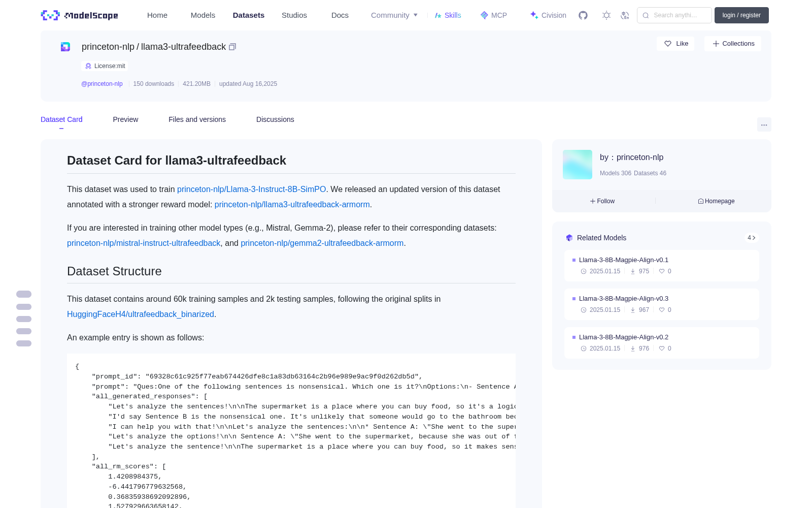This screenshot has width=812, height=508.
Task: Click the by: princeton-nlp name text
Action: tap(632, 157)
